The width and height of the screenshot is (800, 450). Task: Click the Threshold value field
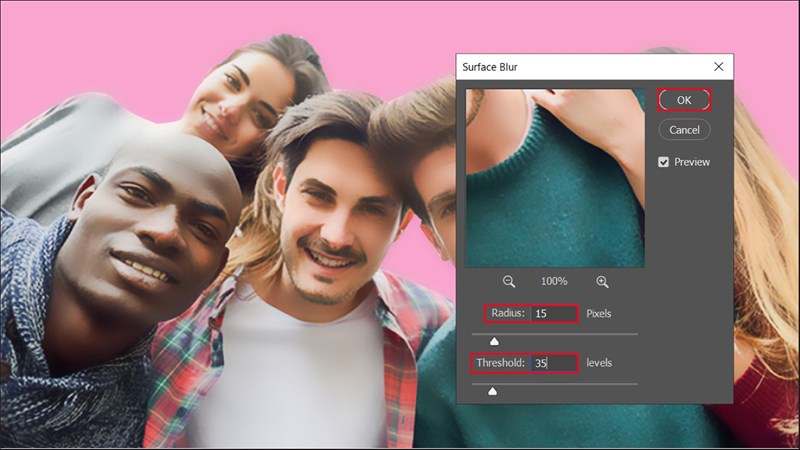554,363
